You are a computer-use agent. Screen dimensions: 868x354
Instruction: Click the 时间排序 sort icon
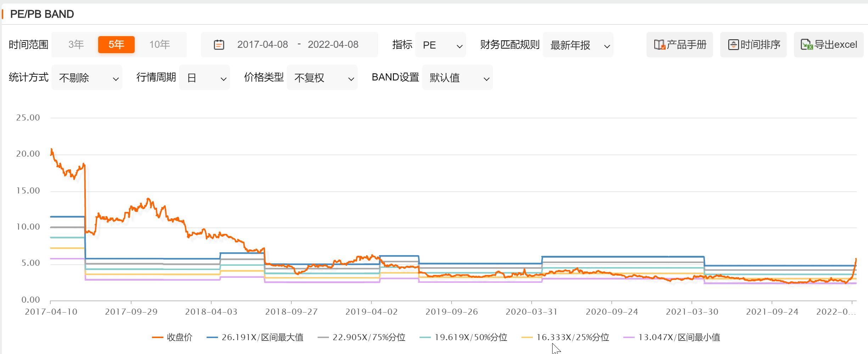(734, 44)
